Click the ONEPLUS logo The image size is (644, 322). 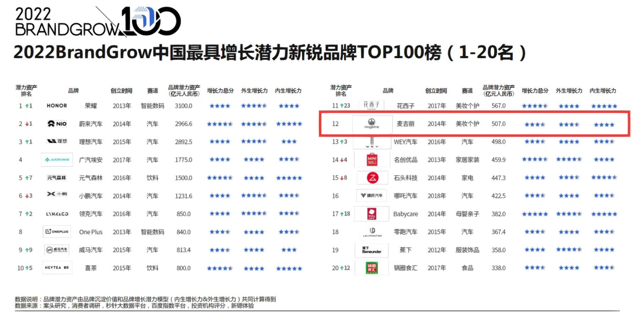57,231
